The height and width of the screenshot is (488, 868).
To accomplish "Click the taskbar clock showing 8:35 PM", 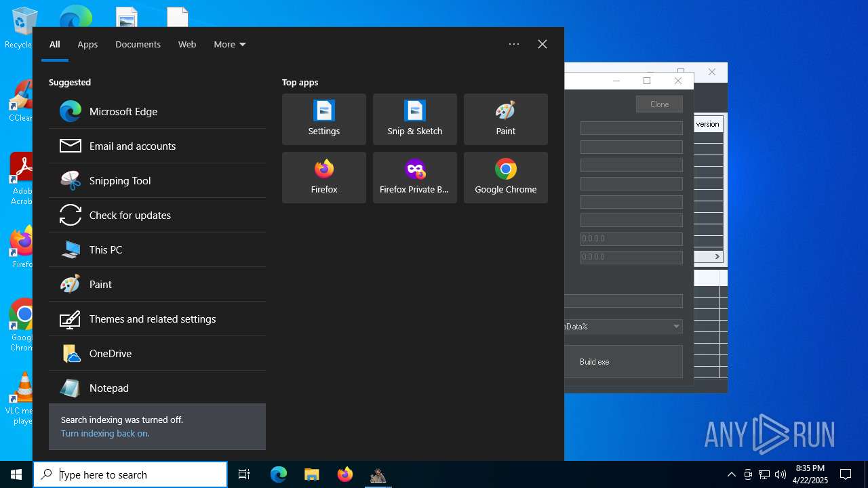I will pos(810,474).
